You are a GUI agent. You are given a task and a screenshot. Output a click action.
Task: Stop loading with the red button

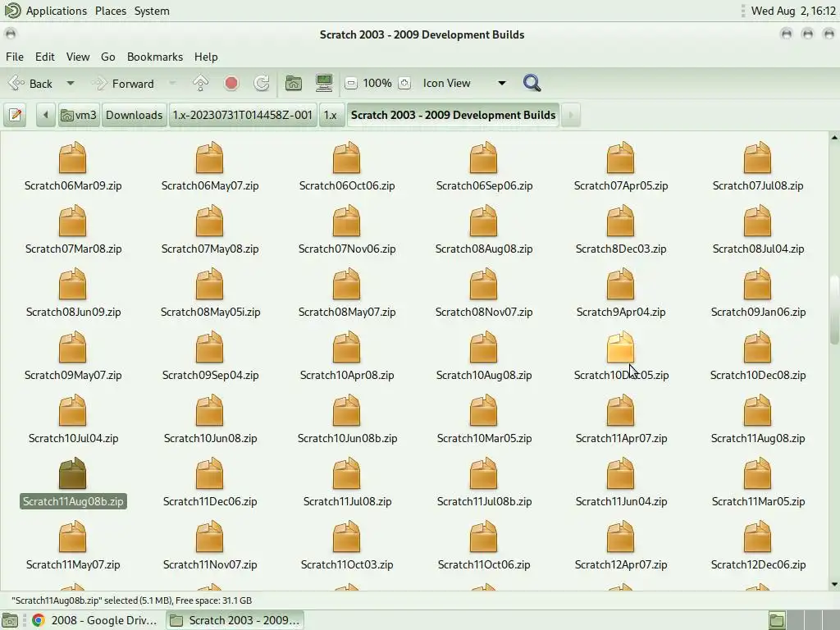tap(231, 83)
